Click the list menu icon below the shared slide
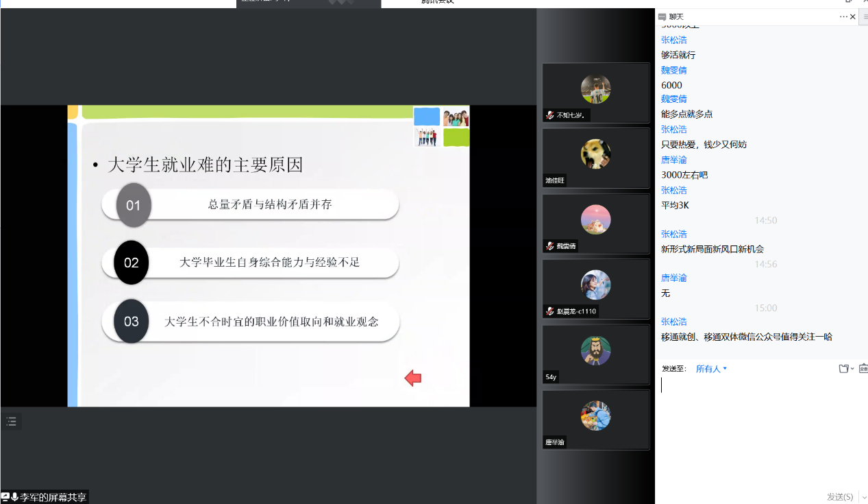Image resolution: width=868 pixels, height=504 pixels. (11, 422)
